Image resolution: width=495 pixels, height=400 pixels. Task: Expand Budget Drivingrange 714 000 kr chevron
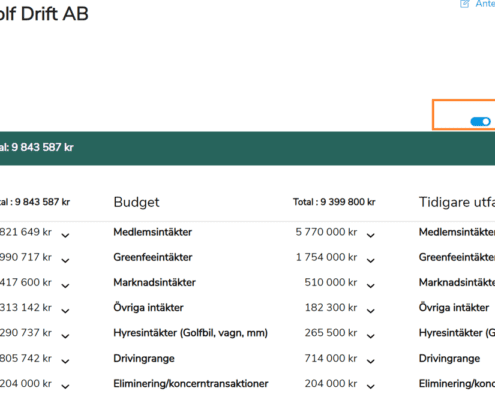[371, 361]
